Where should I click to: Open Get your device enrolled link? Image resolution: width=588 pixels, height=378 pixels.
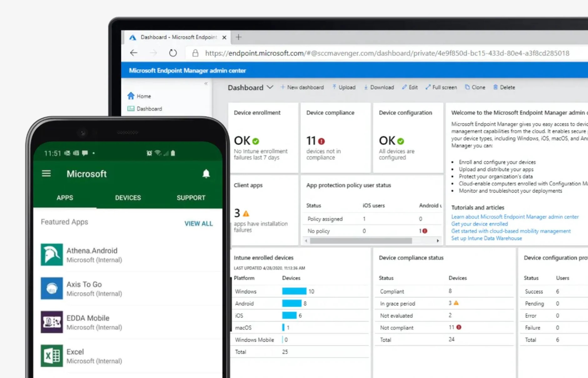pos(479,224)
